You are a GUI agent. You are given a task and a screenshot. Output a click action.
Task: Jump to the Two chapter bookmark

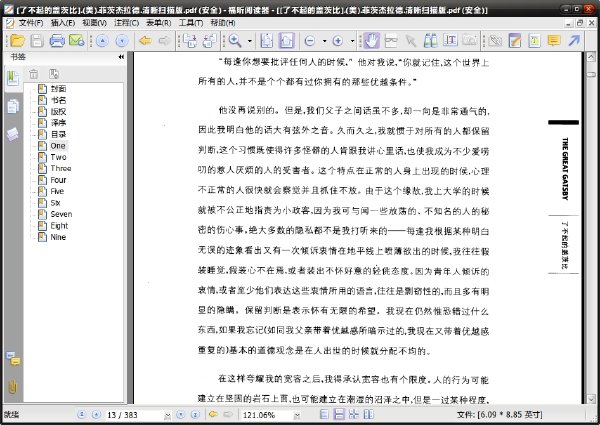tap(58, 157)
